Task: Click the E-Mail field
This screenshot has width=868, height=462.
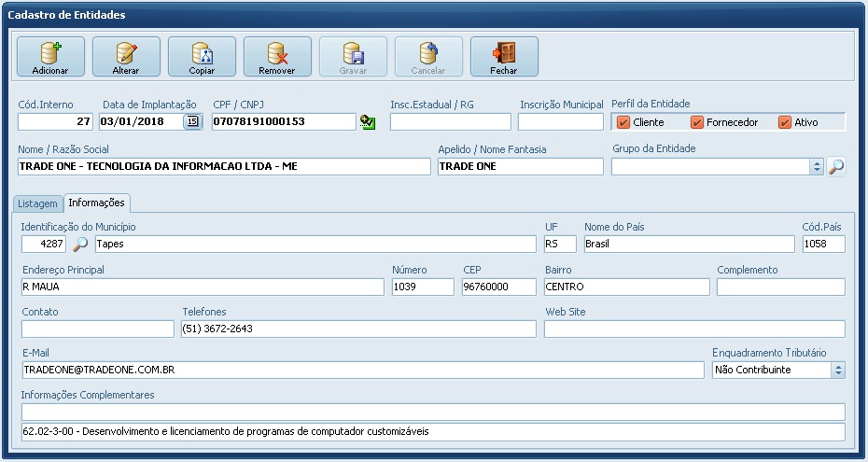Action: pyautogui.click(x=363, y=371)
